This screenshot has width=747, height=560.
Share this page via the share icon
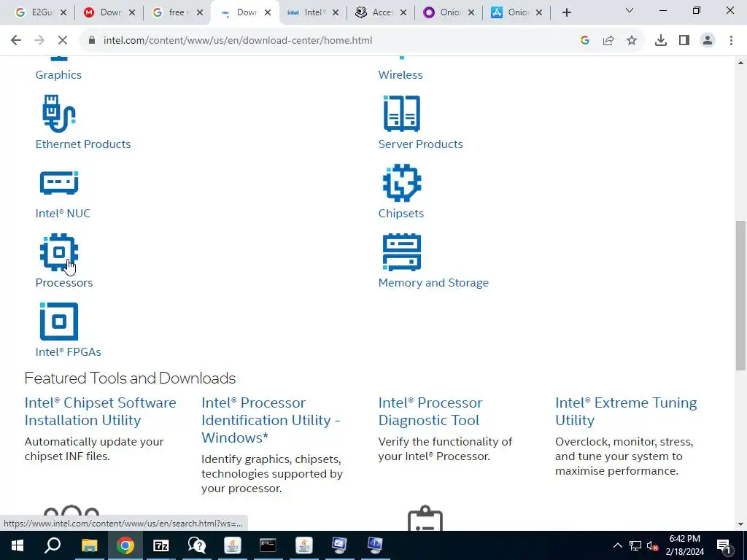(608, 41)
